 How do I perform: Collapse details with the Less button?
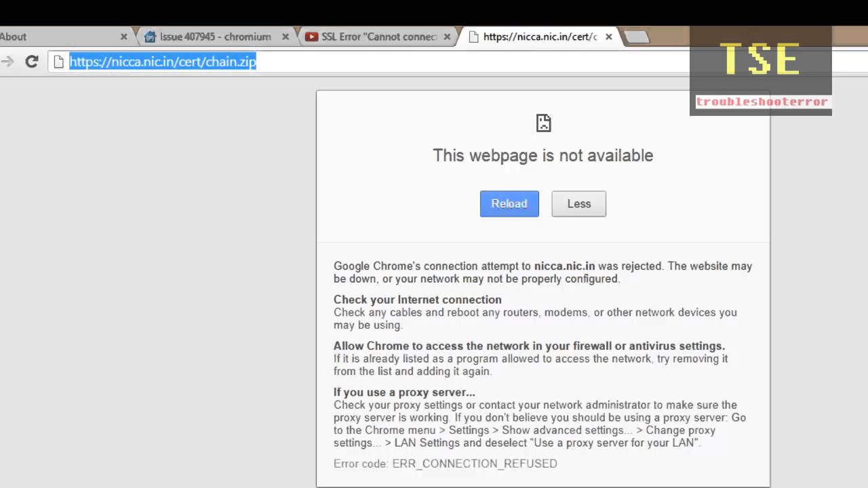pos(578,203)
